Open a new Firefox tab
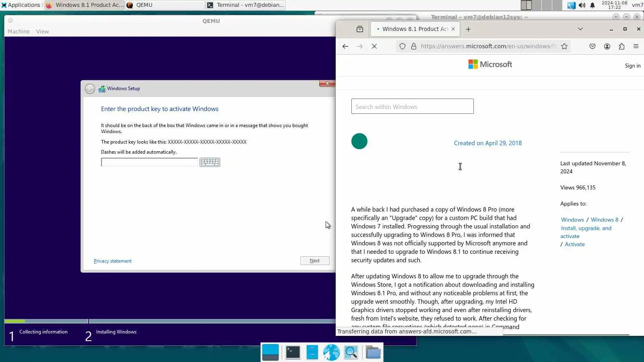 pyautogui.click(x=468, y=29)
